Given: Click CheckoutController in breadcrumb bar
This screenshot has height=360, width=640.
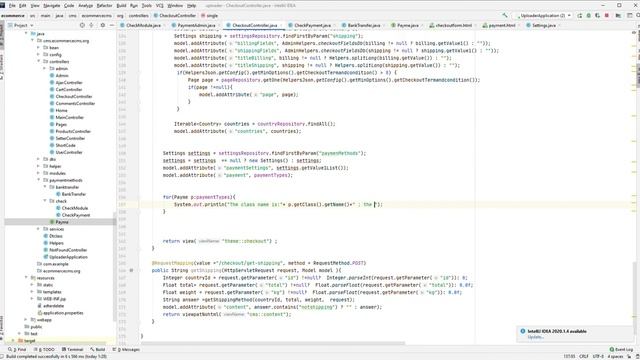Looking at the screenshot, I should tap(175, 16).
